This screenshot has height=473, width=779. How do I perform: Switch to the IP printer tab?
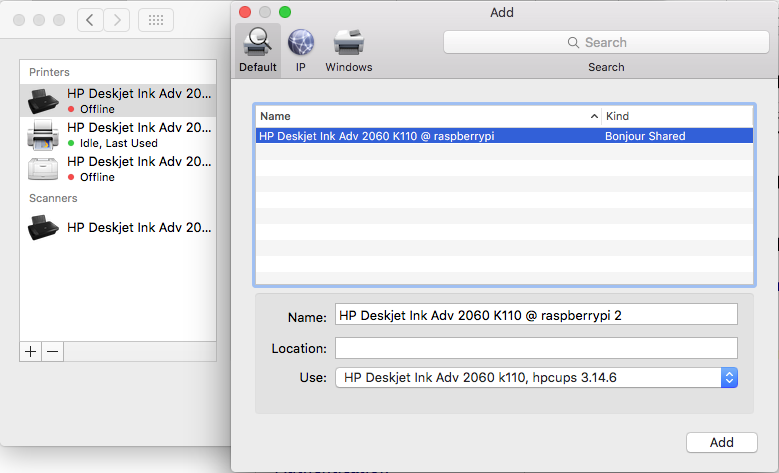coord(301,51)
